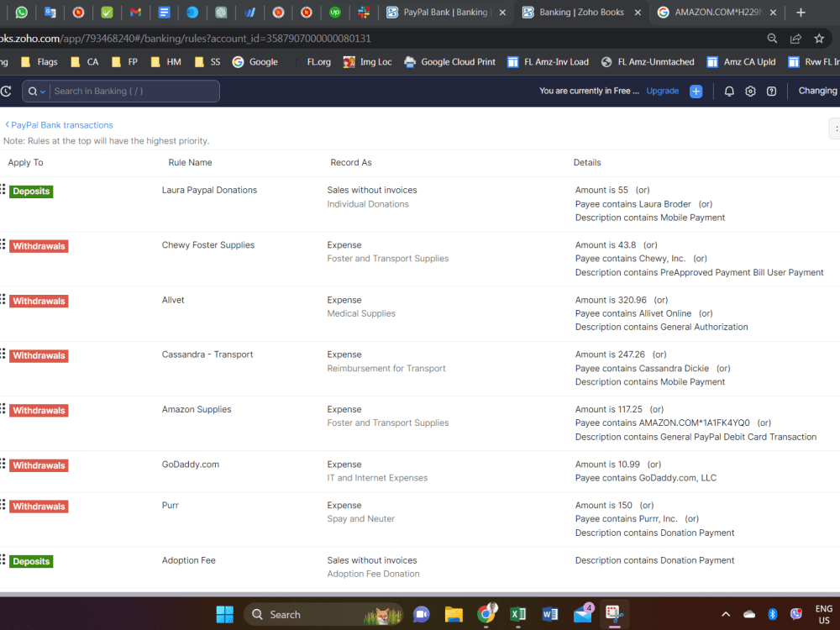
Task: Open the WhatsApp pinned browser tab
Action: click(22, 12)
